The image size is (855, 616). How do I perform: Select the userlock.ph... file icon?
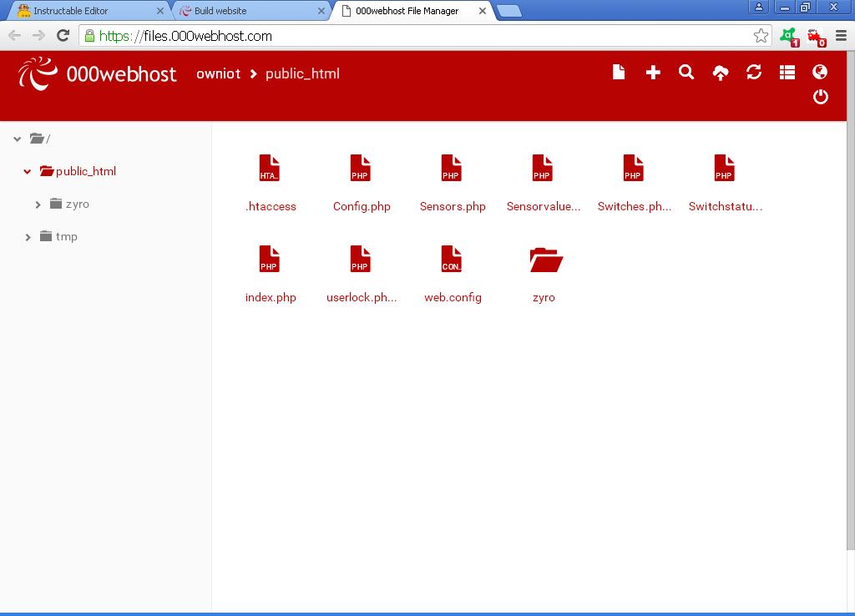click(x=361, y=259)
